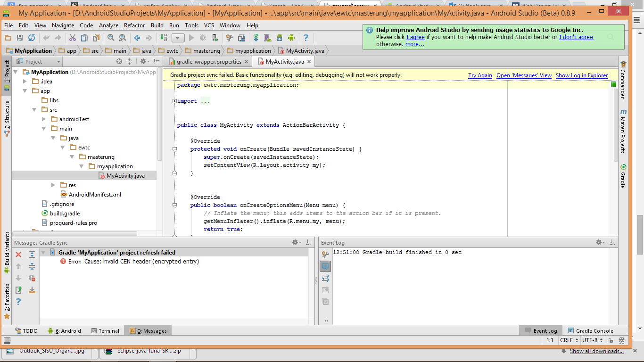Screen dimensions: 644x362
Task: Toggle warnings filter icon in Messages panel
Action: 32,278
